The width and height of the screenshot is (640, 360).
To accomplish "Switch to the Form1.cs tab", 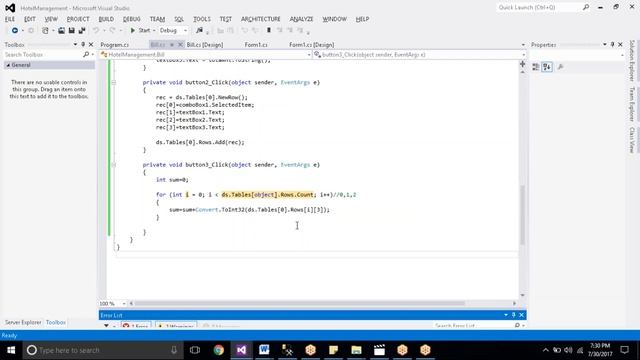I will click(x=256, y=45).
